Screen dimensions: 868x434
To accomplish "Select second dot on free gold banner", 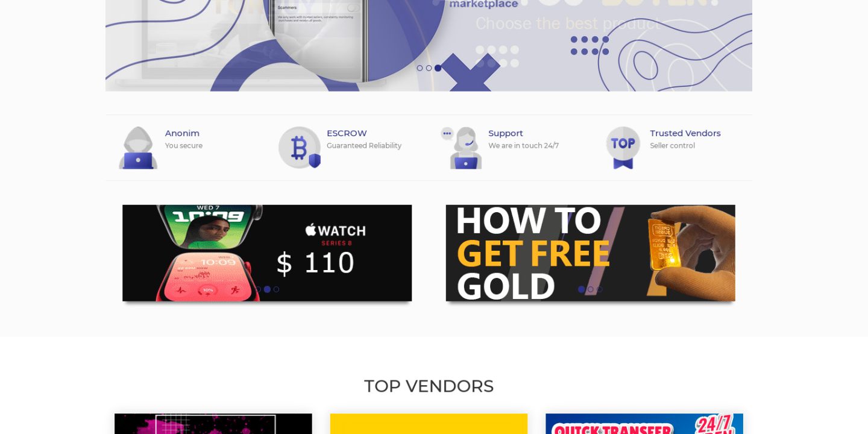I will pyautogui.click(x=590, y=289).
